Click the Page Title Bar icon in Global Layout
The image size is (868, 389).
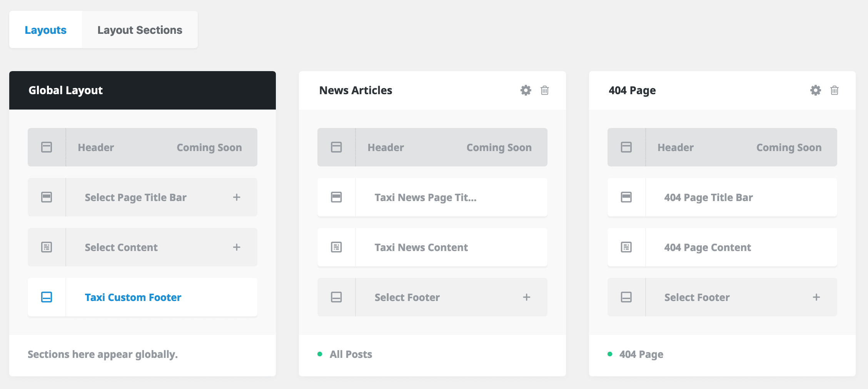[47, 197]
